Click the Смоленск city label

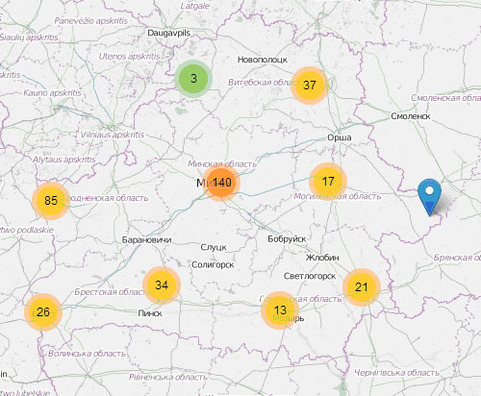coord(410,116)
